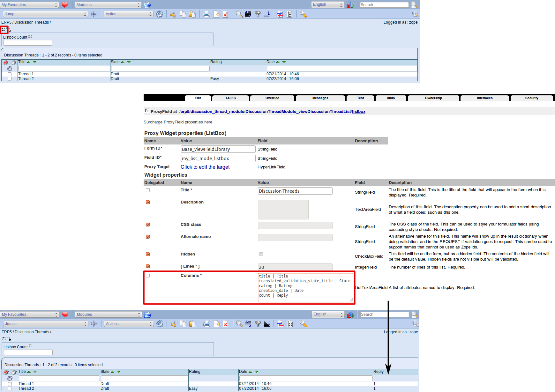The image size is (555, 392).
Task: Click Print icon in top toolbar
Action: [x=206, y=14]
